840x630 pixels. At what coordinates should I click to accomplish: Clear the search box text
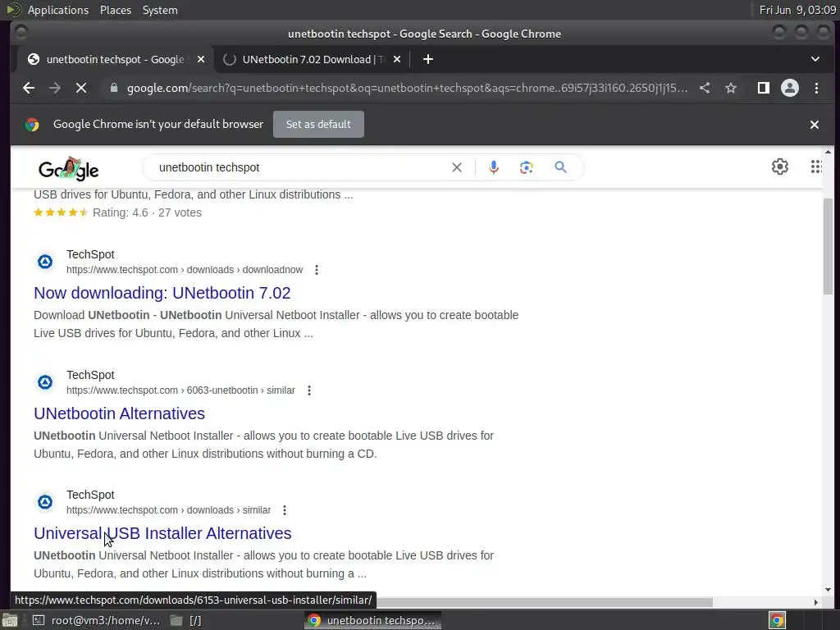click(x=456, y=167)
